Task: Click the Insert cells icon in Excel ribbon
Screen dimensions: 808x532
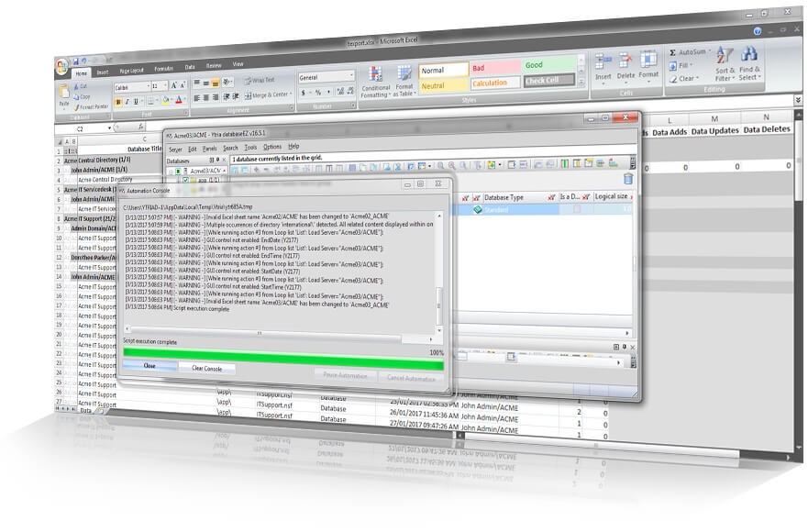Action: [x=603, y=61]
